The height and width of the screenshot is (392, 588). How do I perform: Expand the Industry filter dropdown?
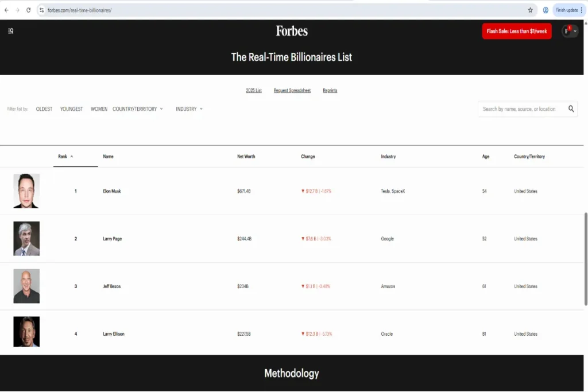pos(189,108)
